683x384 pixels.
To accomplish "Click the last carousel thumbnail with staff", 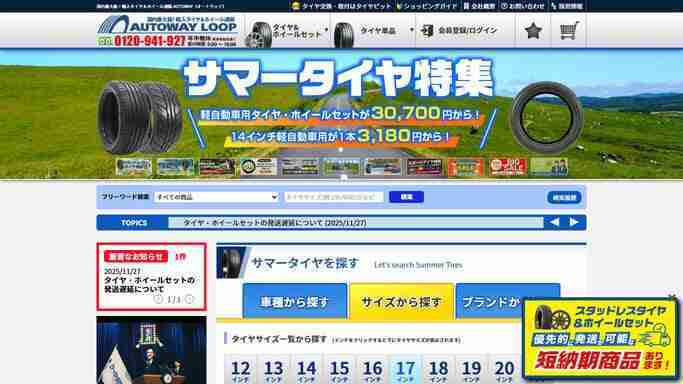I will (549, 167).
